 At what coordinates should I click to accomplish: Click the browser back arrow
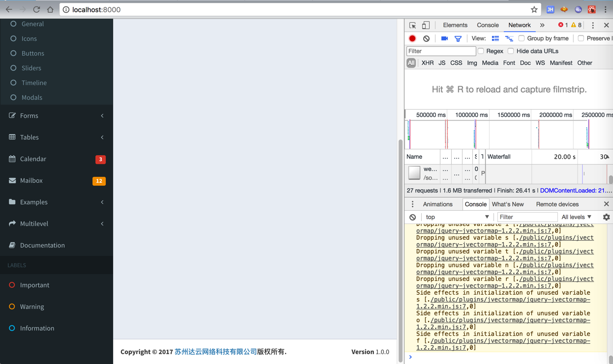9,9
